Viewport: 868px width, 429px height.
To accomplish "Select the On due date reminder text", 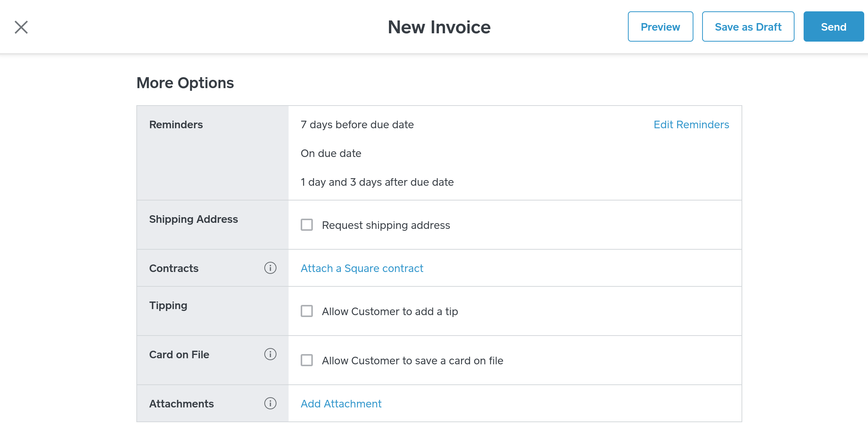I will pos(331,154).
